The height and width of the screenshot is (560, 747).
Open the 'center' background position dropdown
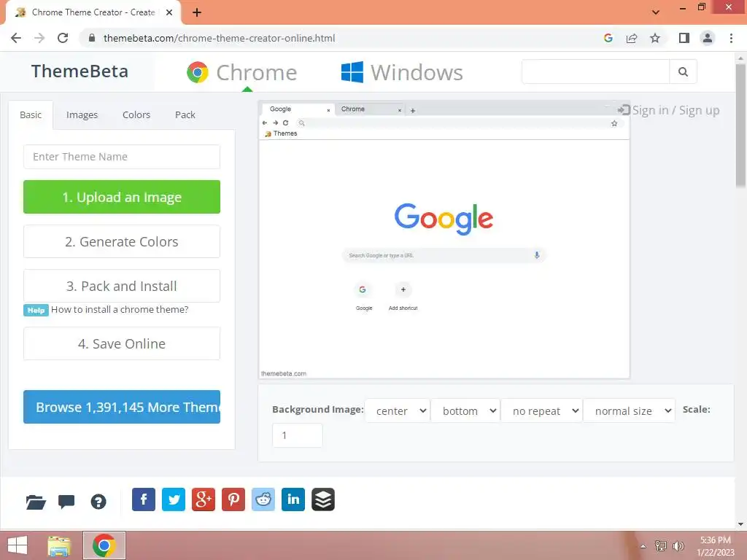click(x=398, y=411)
